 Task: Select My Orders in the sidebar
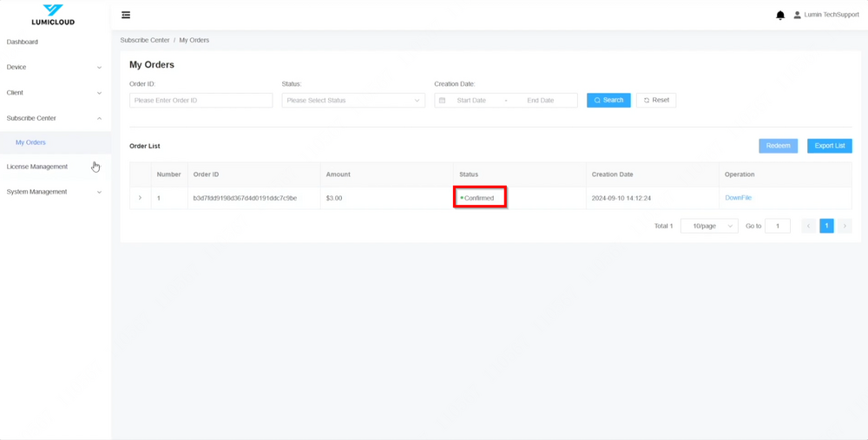[x=31, y=142]
